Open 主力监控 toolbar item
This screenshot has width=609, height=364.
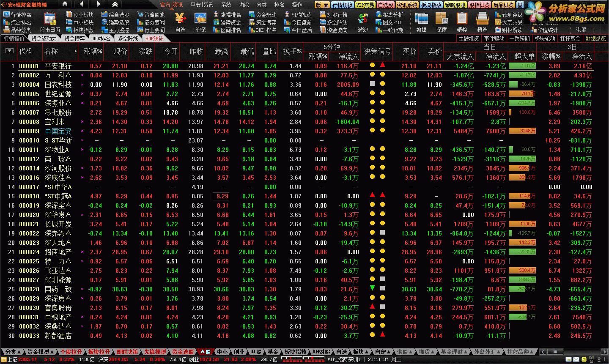click(x=115, y=30)
